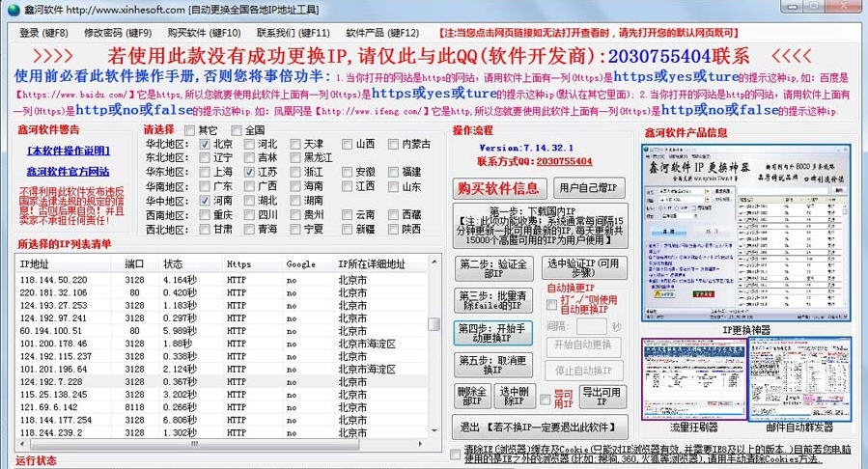This screenshot has width=868, height=469.
Task: Click the IP list vertical scrollbar thumb
Action: pyautogui.click(x=434, y=324)
